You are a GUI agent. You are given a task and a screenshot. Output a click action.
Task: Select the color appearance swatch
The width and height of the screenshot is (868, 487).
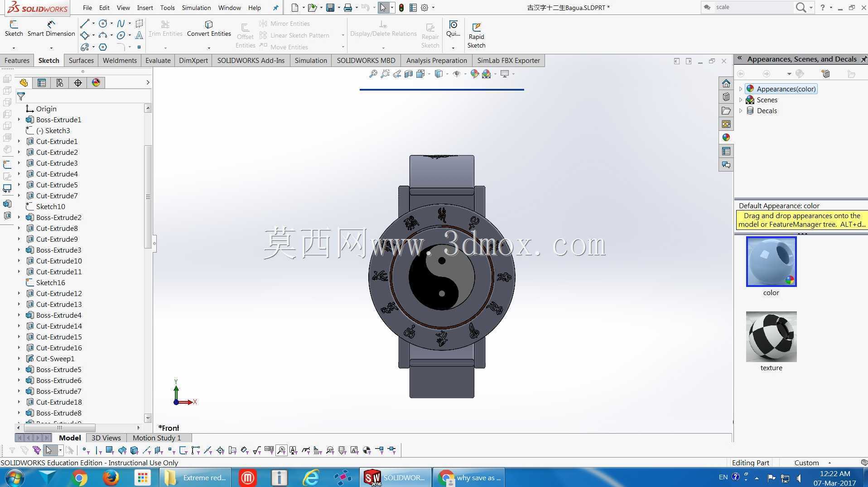click(x=771, y=262)
